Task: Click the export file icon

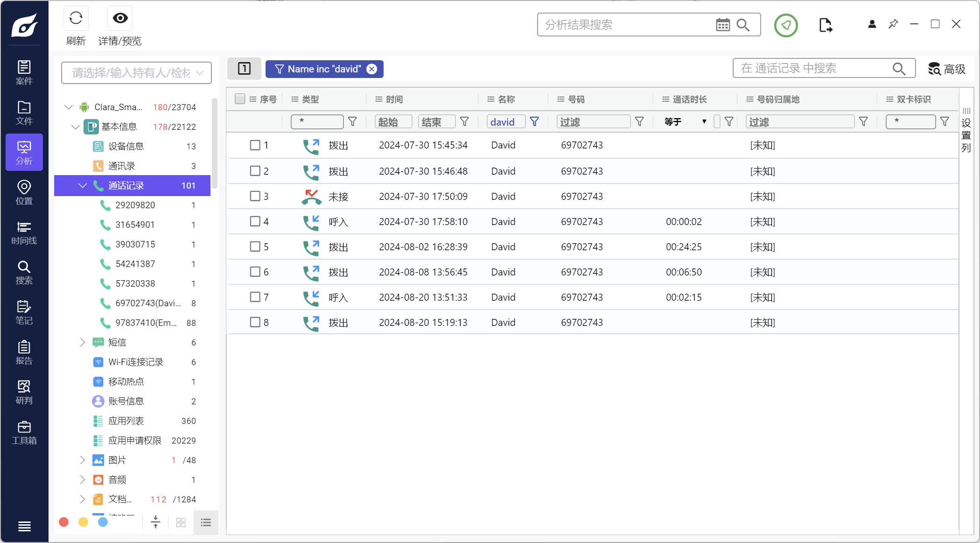Action: click(x=826, y=25)
